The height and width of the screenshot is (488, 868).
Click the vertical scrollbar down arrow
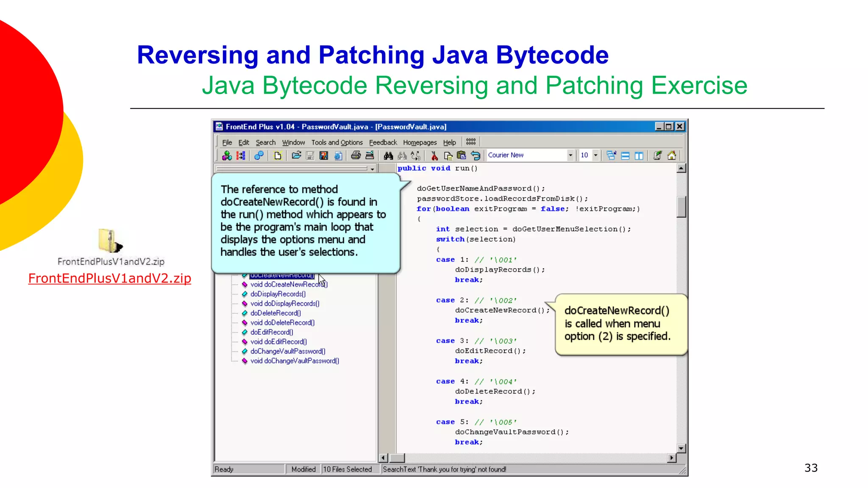[681, 448]
